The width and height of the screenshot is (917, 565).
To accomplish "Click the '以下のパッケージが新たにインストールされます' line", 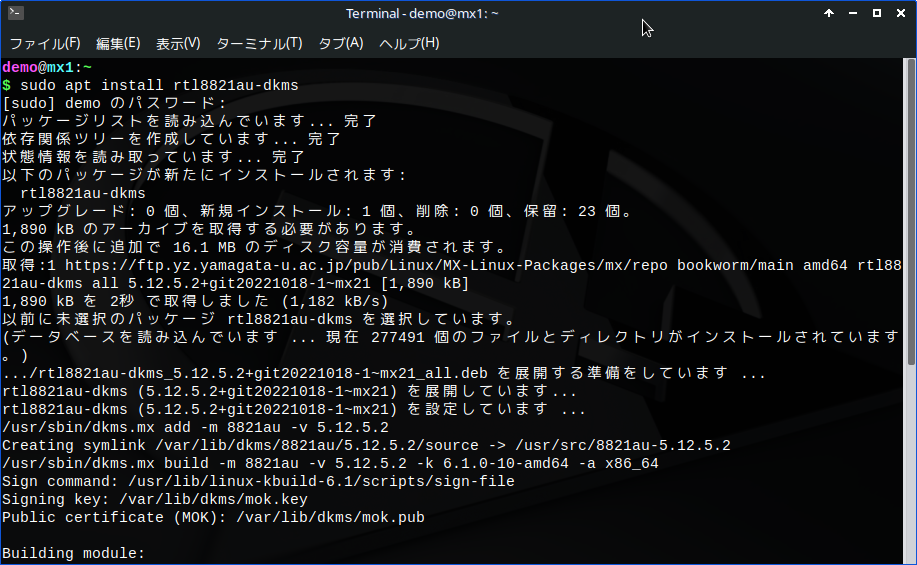I will (x=205, y=175).
